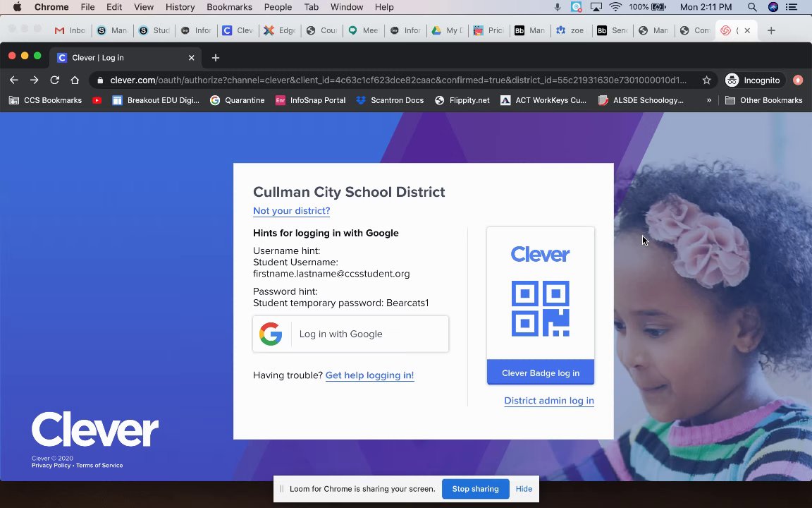Viewport: 812px width, 508px height.
Task: Select the Clever | Log in tab
Action: coord(125,58)
